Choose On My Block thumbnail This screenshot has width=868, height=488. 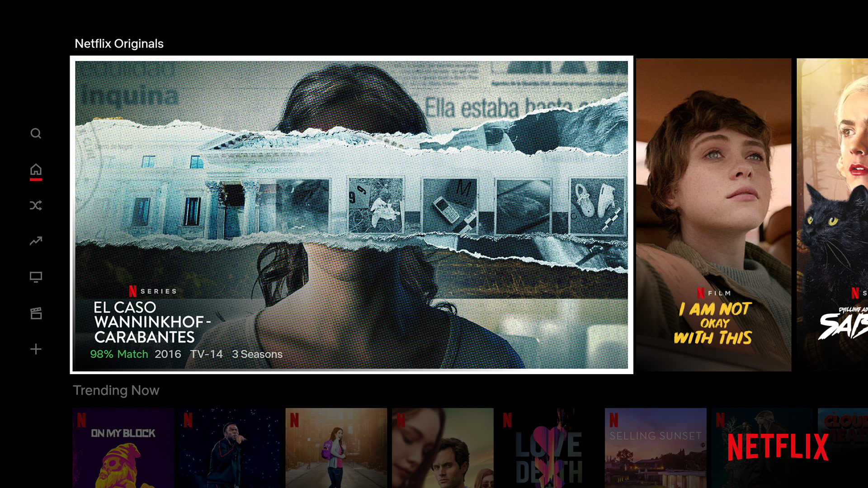123,447
